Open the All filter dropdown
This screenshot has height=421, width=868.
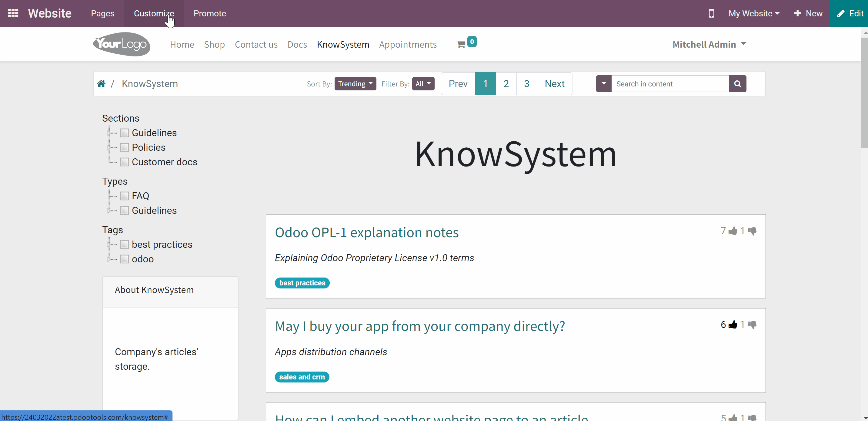(423, 84)
